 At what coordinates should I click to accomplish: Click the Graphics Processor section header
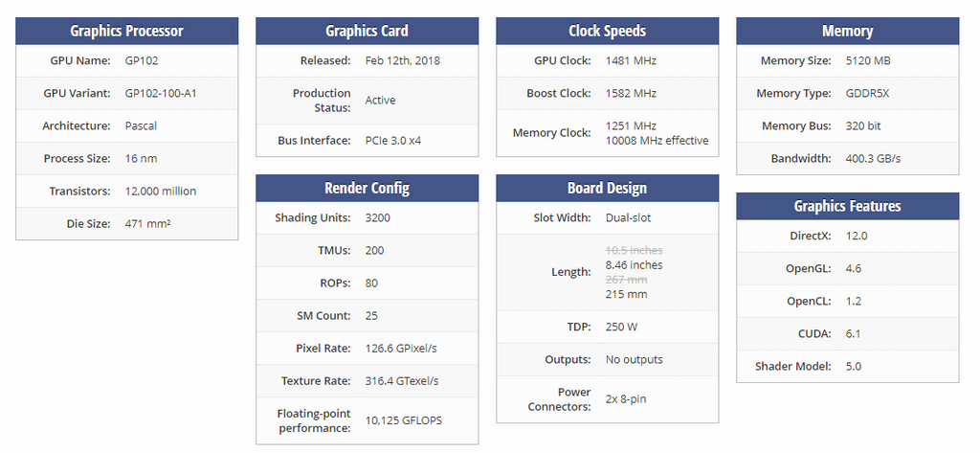[127, 31]
